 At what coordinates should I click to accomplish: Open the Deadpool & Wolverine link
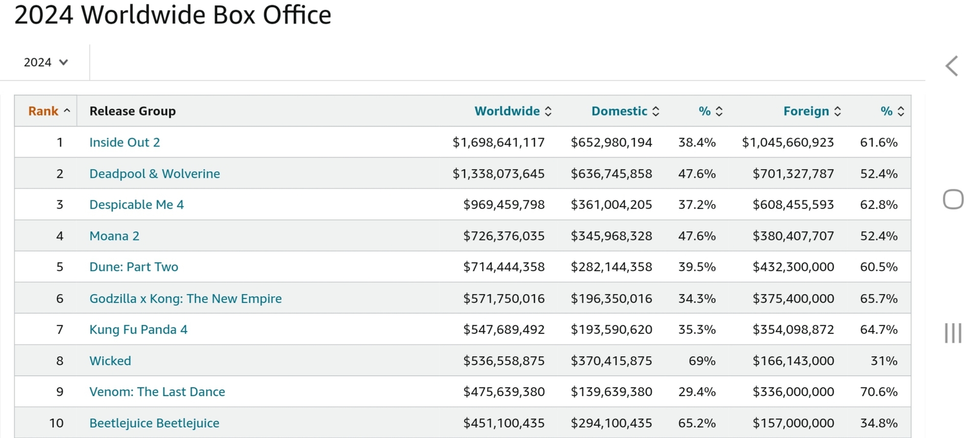coord(155,174)
